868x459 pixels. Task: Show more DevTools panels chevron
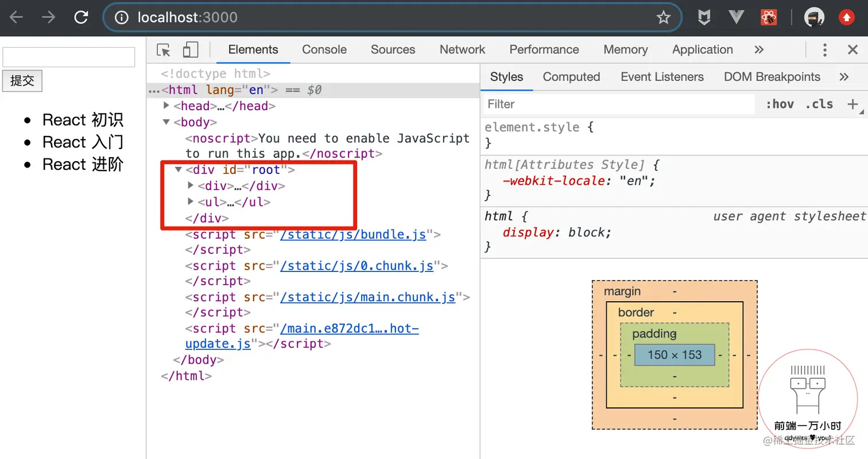(x=759, y=50)
